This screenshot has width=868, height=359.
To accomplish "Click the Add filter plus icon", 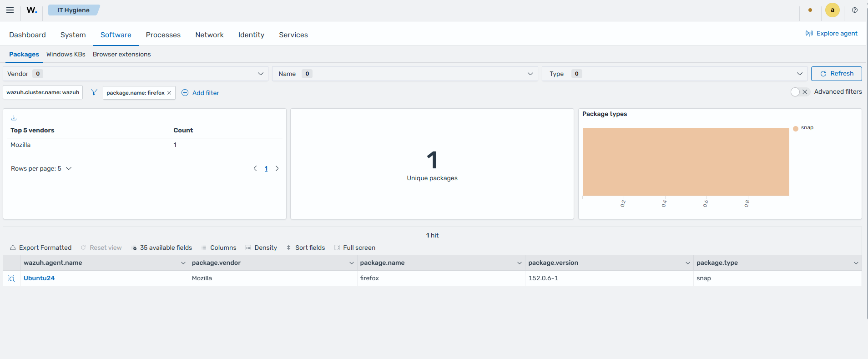I will pyautogui.click(x=185, y=93).
